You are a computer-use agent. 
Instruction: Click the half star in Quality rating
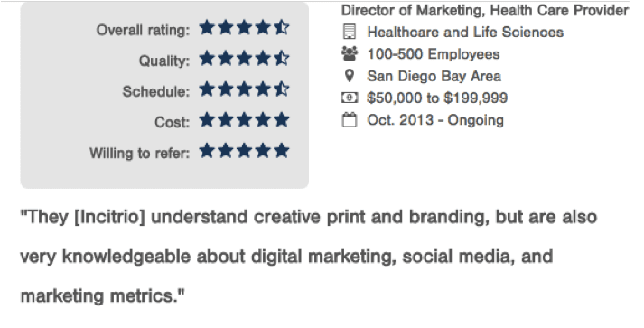[281, 59]
